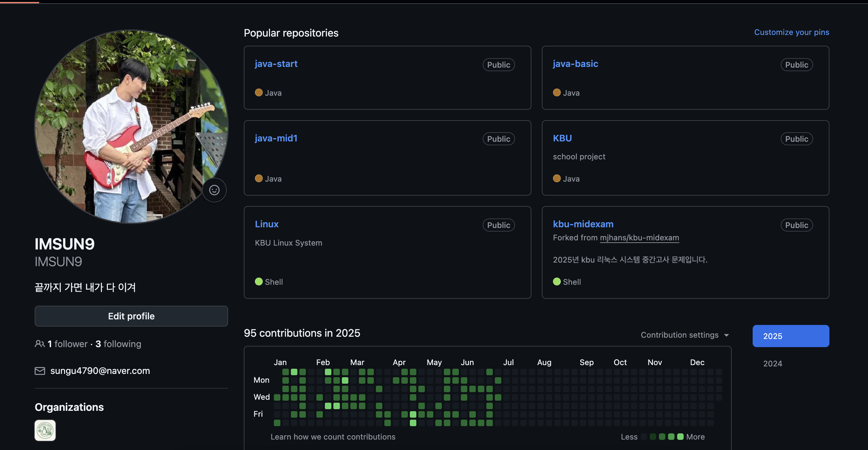Open the java-start repository

pos(275,64)
